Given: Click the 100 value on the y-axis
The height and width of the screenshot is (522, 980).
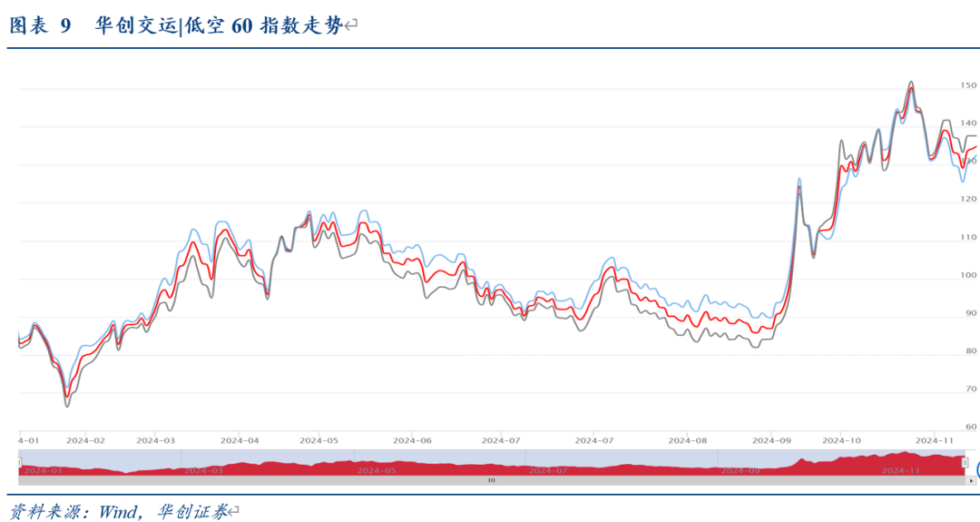Looking at the screenshot, I should [x=969, y=275].
